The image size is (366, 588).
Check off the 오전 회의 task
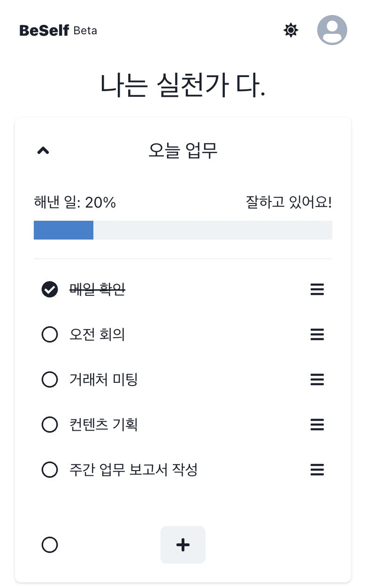50,335
